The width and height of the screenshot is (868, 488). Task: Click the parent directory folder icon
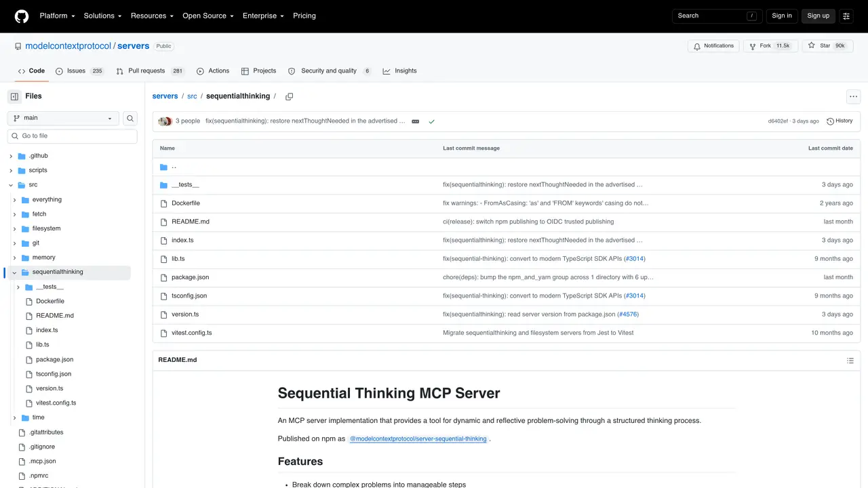(163, 167)
